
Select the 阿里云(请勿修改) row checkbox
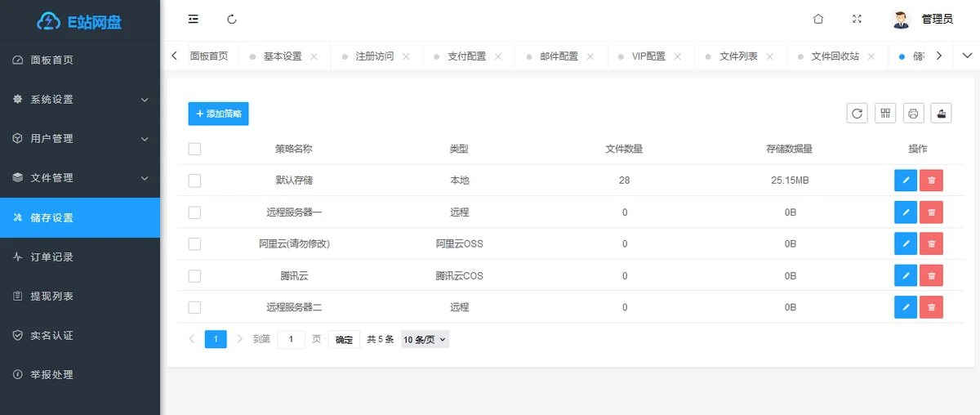(194, 244)
